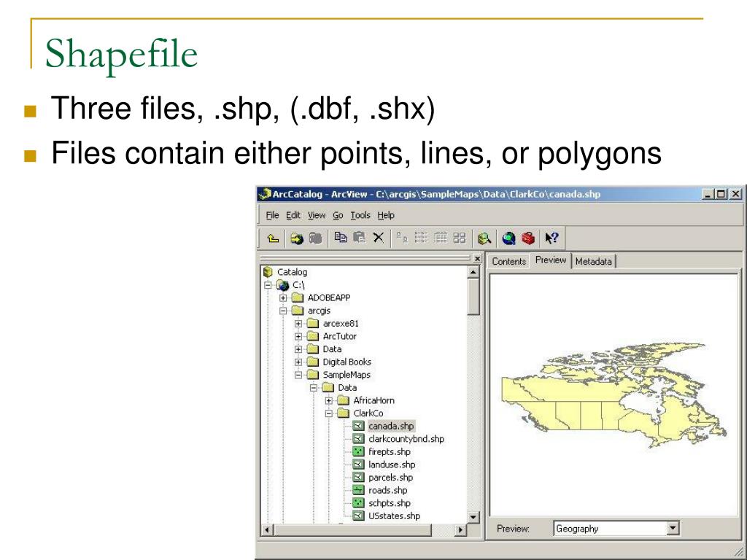Open the Go menu
The height and width of the screenshot is (560, 747).
338,215
